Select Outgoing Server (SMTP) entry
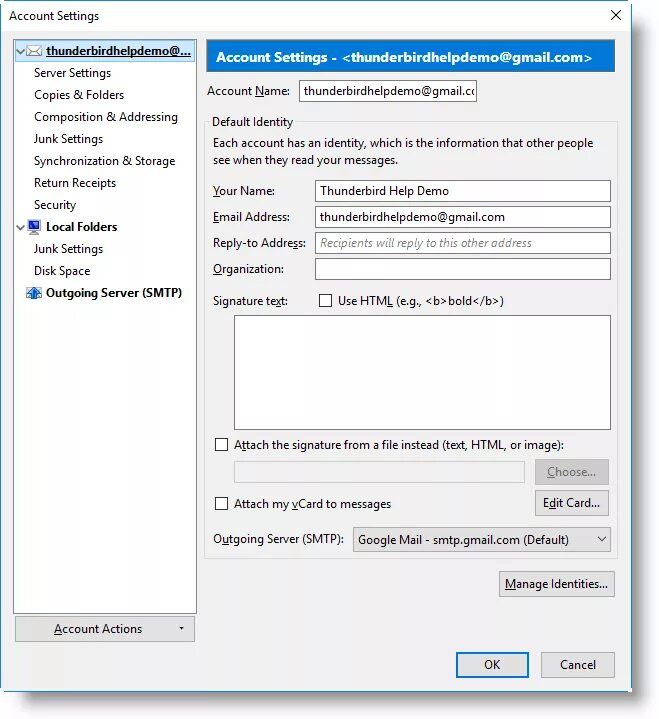This screenshot has width=659, height=719. click(114, 293)
